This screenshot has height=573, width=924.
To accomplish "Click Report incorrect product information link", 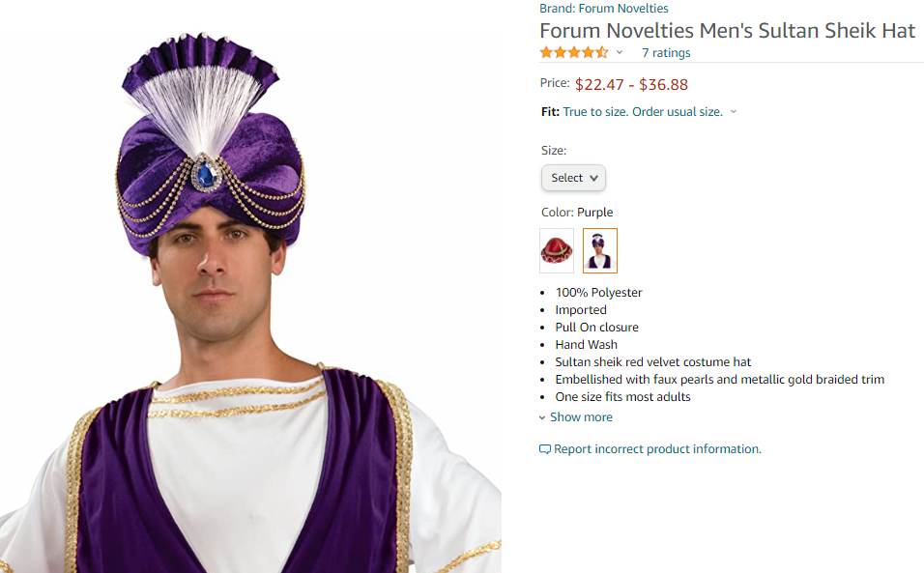I will tap(657, 449).
